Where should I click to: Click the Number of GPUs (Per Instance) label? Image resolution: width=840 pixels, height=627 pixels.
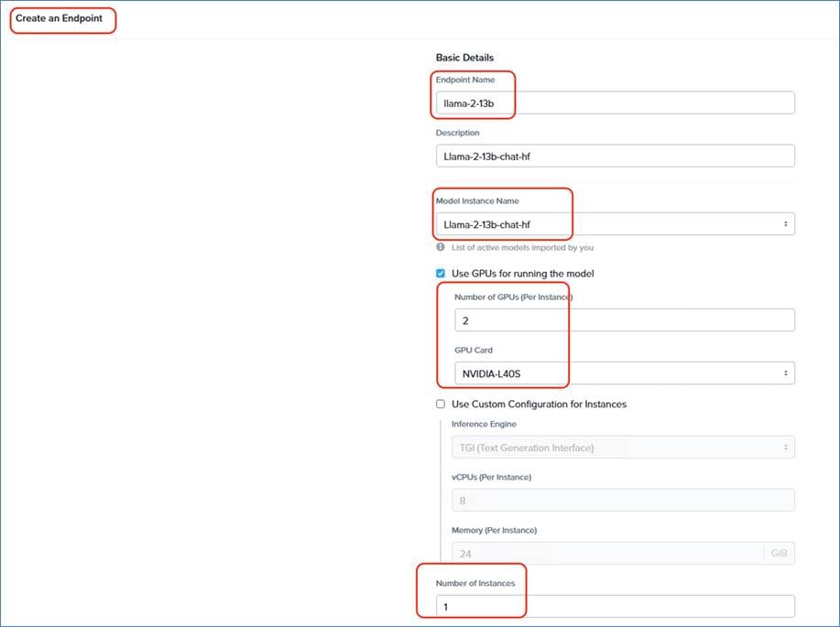(513, 297)
